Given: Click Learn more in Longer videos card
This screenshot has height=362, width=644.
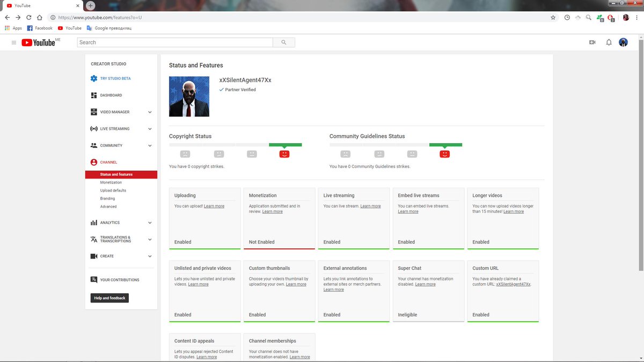Looking at the screenshot, I should click(x=514, y=211).
